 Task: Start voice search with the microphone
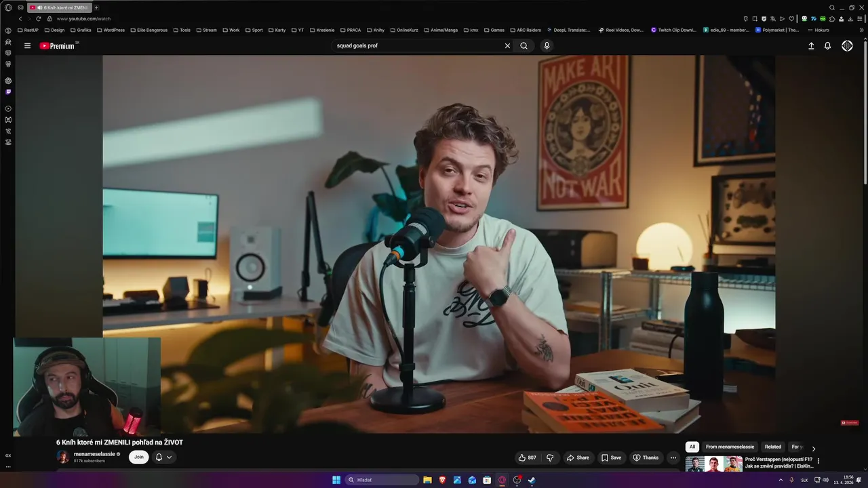tap(547, 46)
